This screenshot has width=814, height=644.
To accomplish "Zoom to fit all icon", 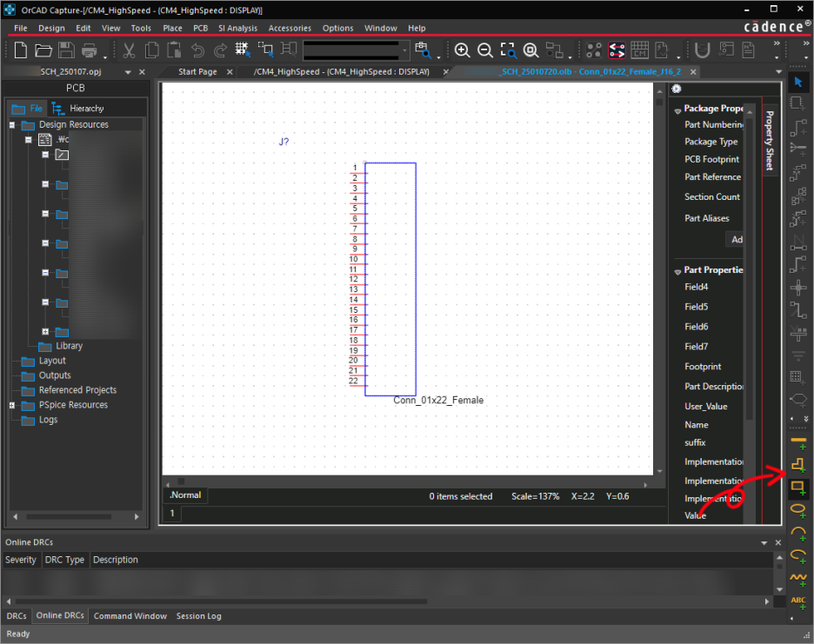I will click(x=530, y=50).
